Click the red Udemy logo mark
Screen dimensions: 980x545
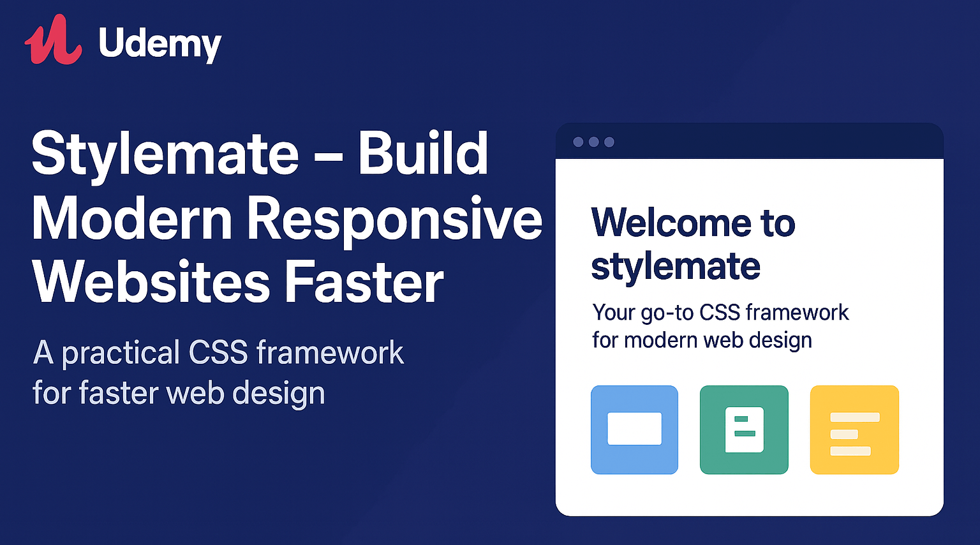click(53, 41)
